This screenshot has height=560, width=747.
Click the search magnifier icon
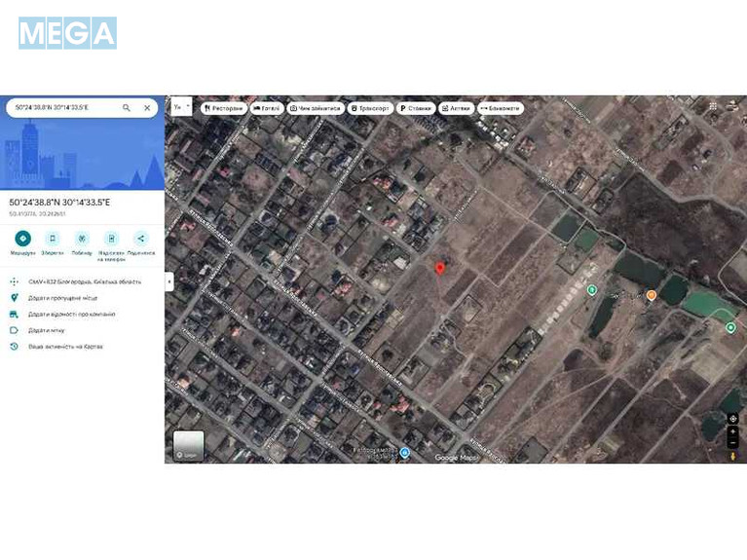(127, 108)
